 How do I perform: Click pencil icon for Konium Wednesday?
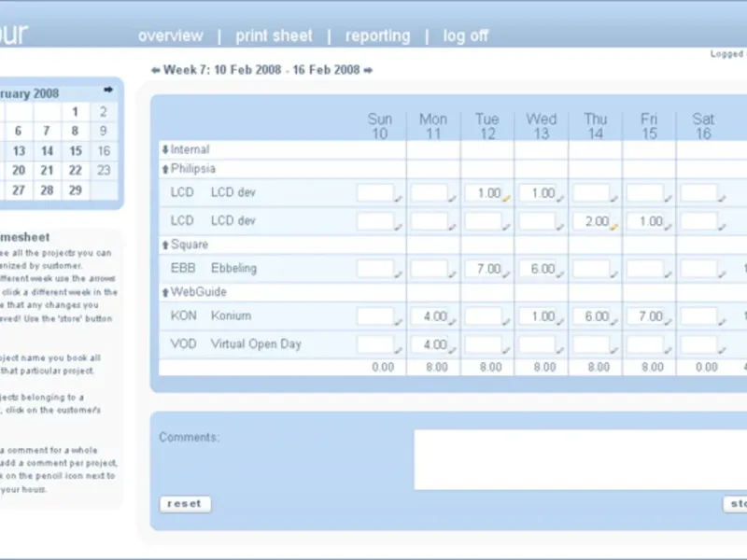tap(560, 322)
